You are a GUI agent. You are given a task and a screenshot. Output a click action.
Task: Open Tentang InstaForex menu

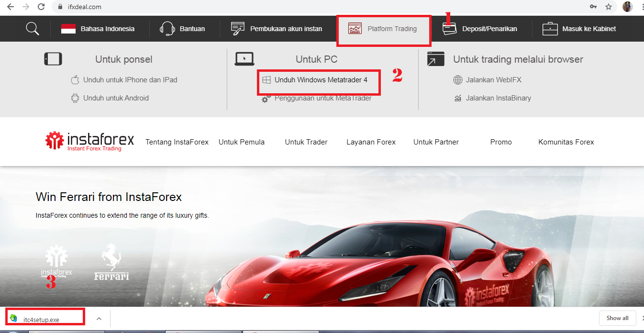(x=177, y=142)
